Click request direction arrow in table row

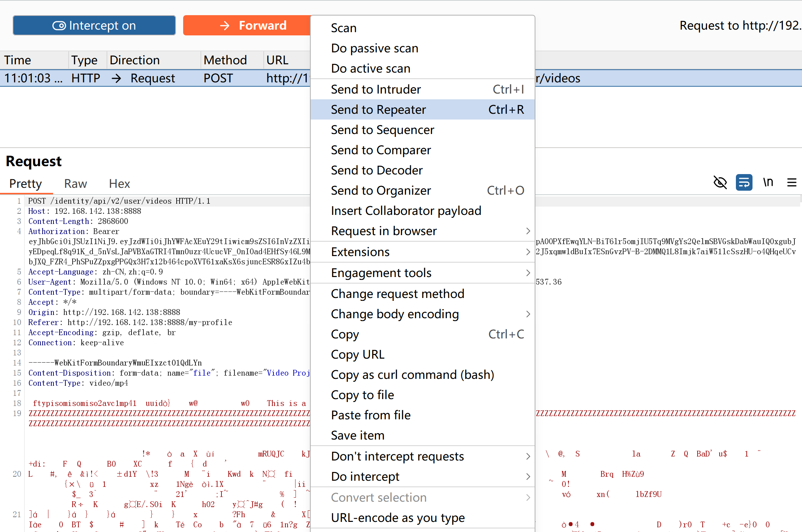pos(116,78)
